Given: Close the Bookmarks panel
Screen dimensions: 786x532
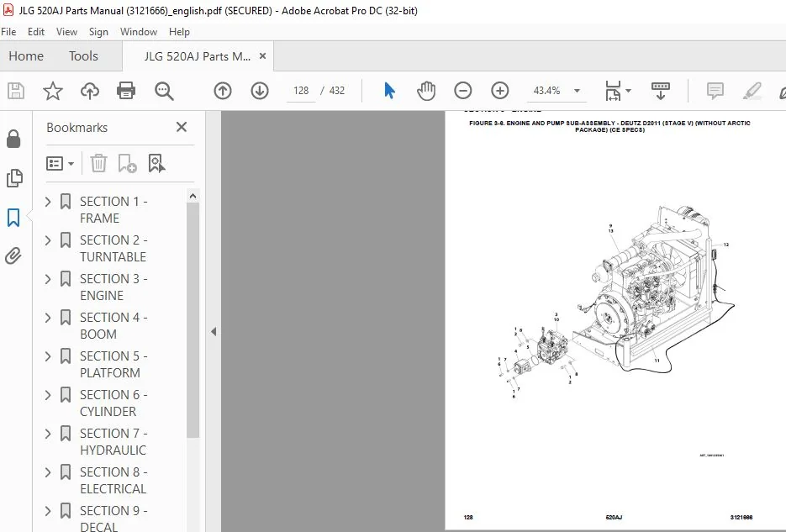Looking at the screenshot, I should click(x=182, y=127).
